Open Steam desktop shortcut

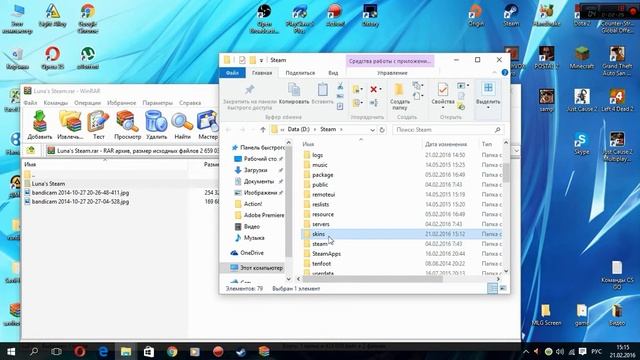click(511, 16)
